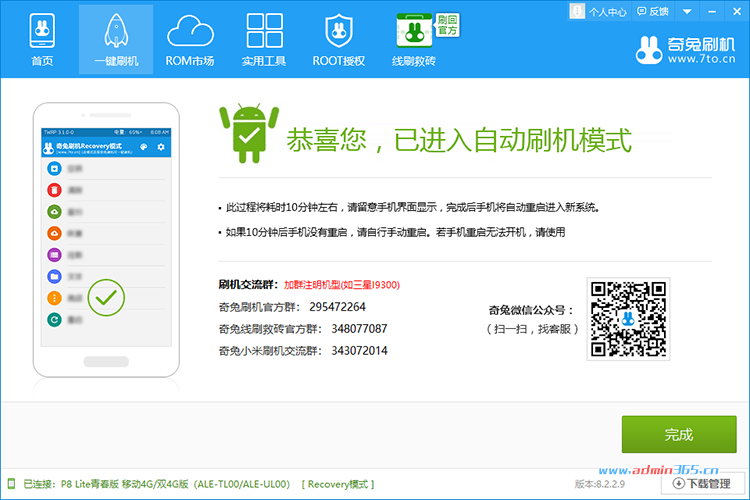This screenshot has height=500, width=750.
Task: Click the red trash wipe icon in phone preview
Action: (x=55, y=190)
